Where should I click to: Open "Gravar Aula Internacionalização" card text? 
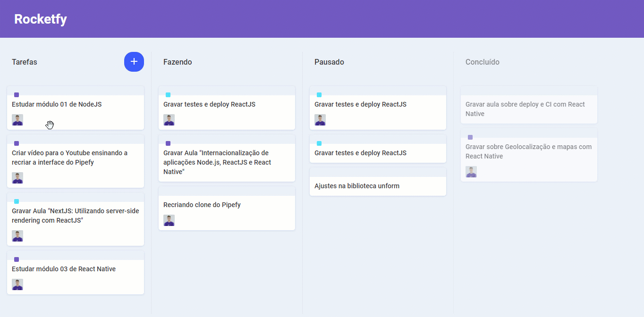coord(217,162)
